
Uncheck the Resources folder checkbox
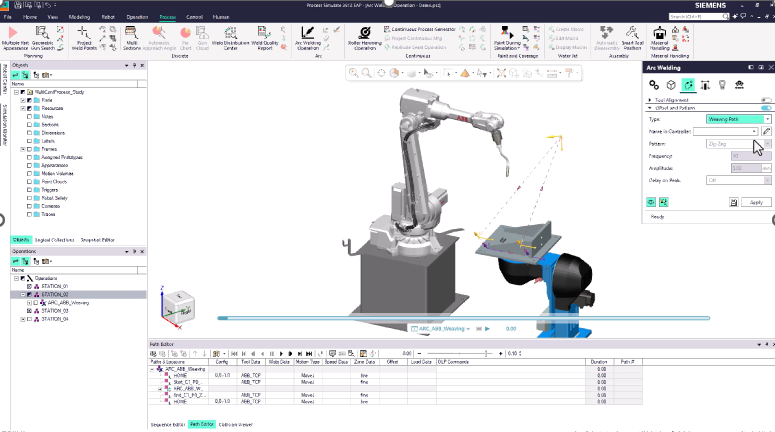29,108
